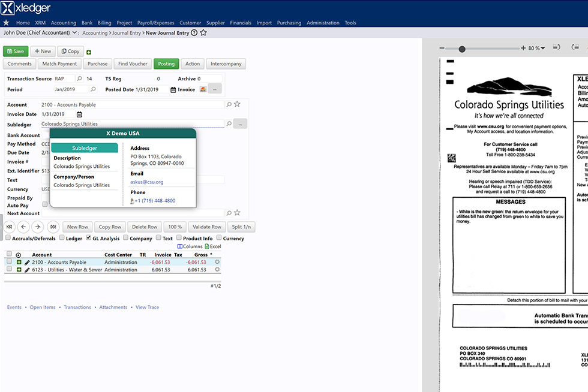Enable the Text checkbox above the grid
Image resolution: width=588 pixels, height=392 pixels.
pos(158,237)
